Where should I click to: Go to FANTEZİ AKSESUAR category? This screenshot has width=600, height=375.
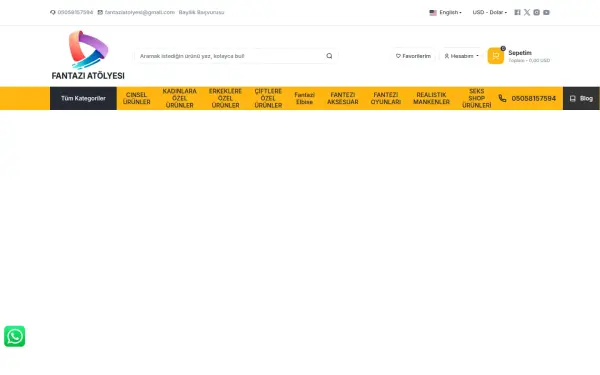tap(343, 98)
